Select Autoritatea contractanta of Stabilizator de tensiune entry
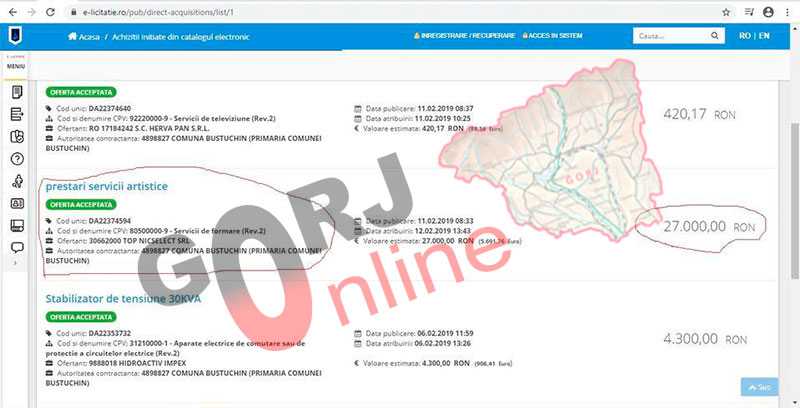800x408 pixels. pos(184,378)
